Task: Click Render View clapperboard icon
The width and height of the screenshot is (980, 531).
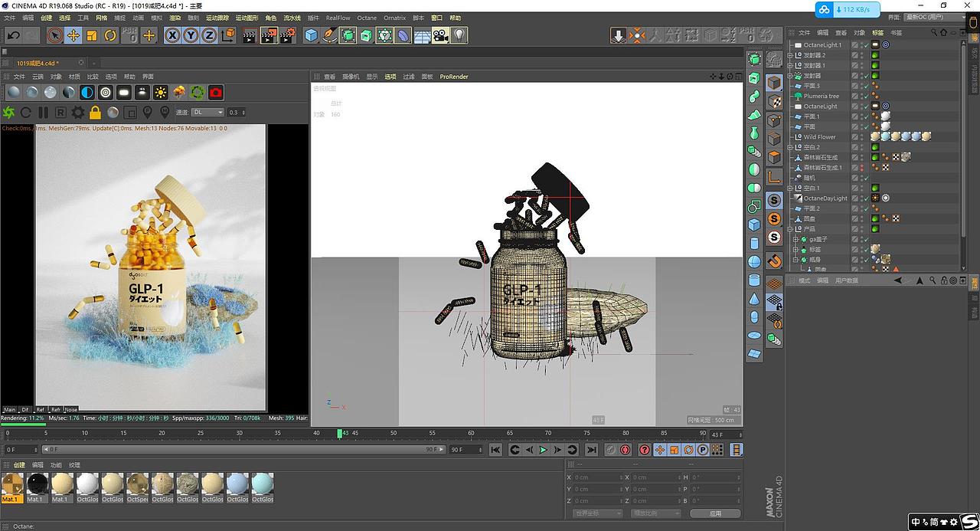Action: tap(250, 35)
